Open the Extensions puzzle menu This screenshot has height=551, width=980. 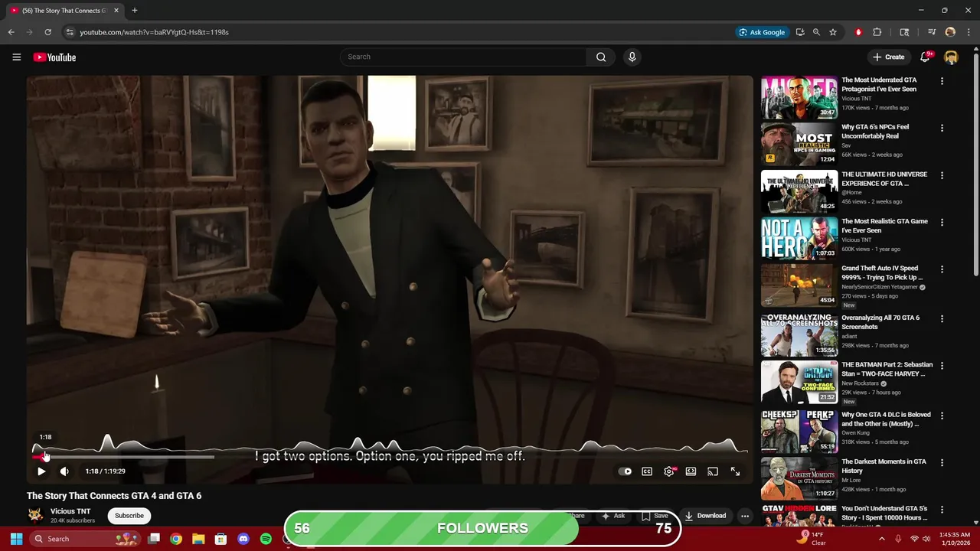pos(877,32)
